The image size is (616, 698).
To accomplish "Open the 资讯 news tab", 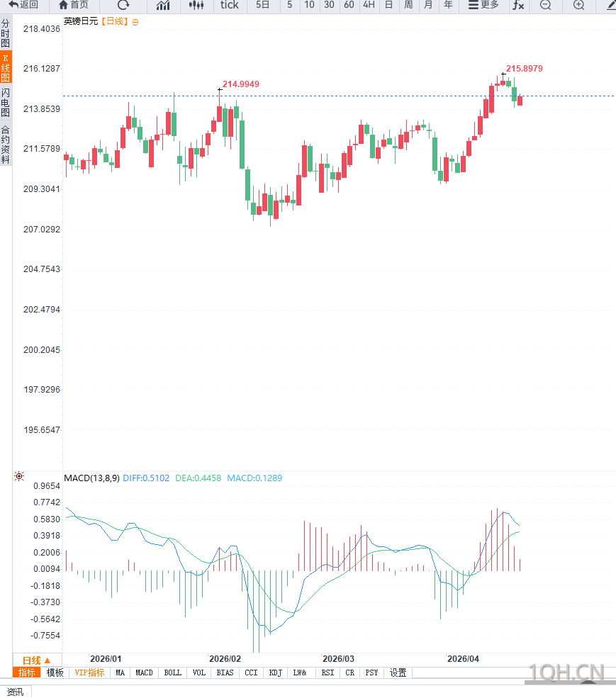I will 15,692.
